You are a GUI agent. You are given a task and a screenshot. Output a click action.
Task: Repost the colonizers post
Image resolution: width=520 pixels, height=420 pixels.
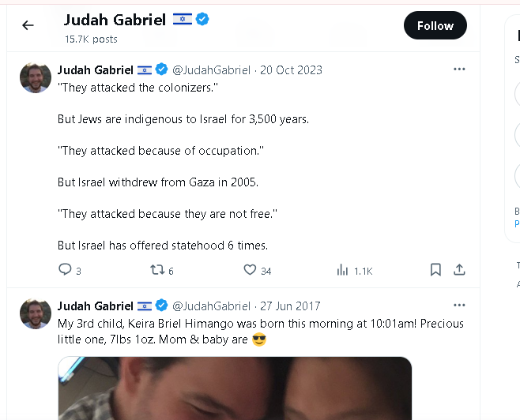(x=157, y=270)
